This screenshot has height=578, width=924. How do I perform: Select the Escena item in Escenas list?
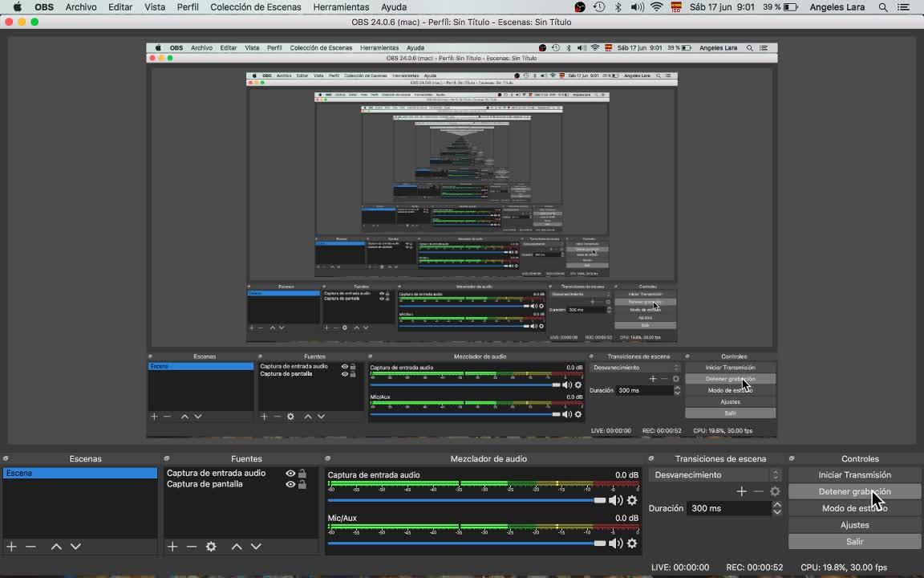click(80, 473)
